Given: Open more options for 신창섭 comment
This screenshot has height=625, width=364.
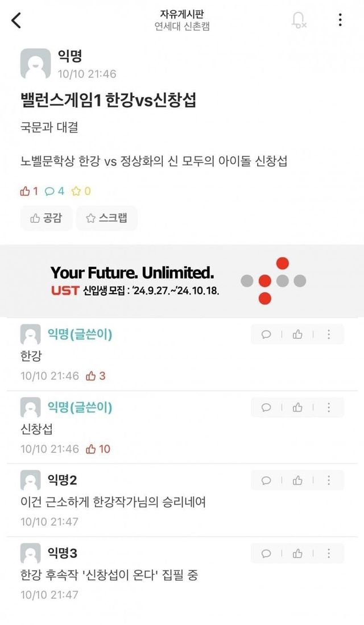Looking at the screenshot, I should 329,407.
